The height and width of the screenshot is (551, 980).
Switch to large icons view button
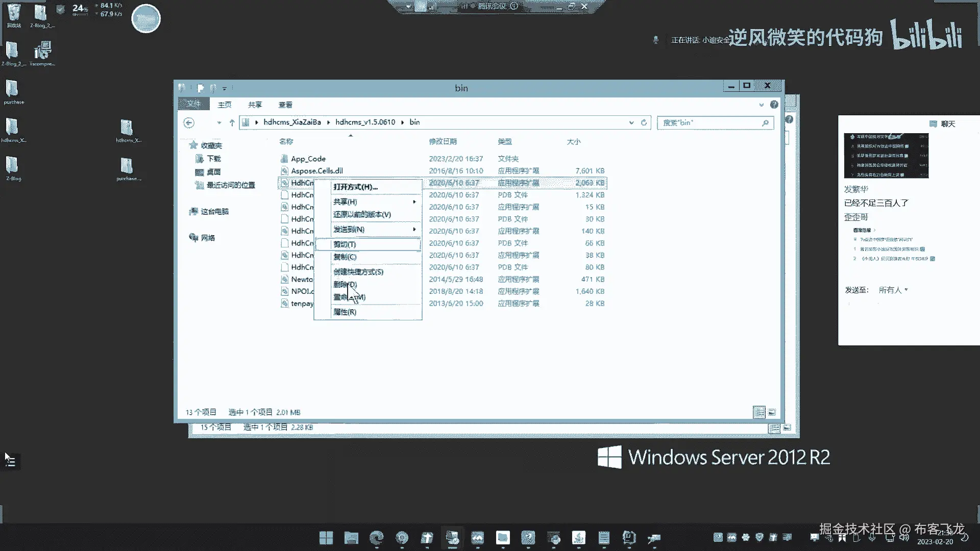tap(772, 412)
